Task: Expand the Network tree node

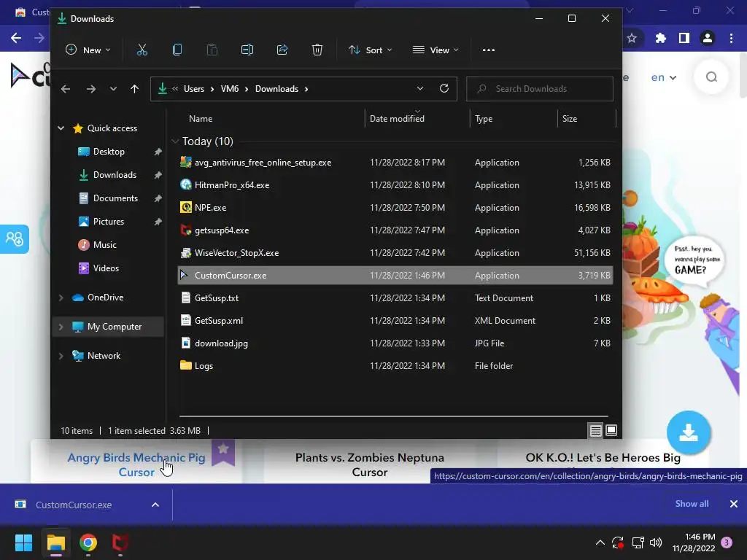Action: point(61,356)
